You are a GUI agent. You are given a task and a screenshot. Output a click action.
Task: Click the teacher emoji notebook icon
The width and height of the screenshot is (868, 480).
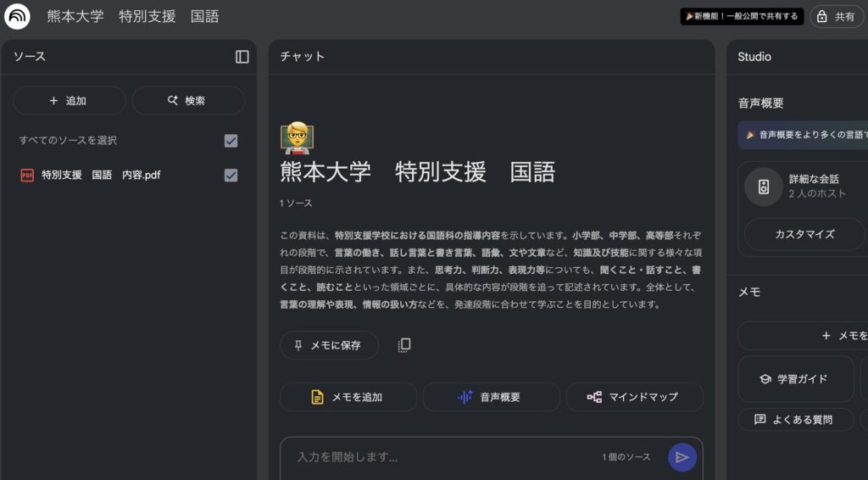(297, 137)
